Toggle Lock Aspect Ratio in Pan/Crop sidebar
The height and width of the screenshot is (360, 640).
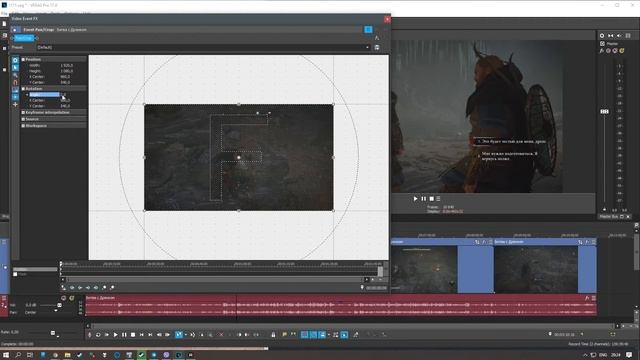[x=15, y=89]
